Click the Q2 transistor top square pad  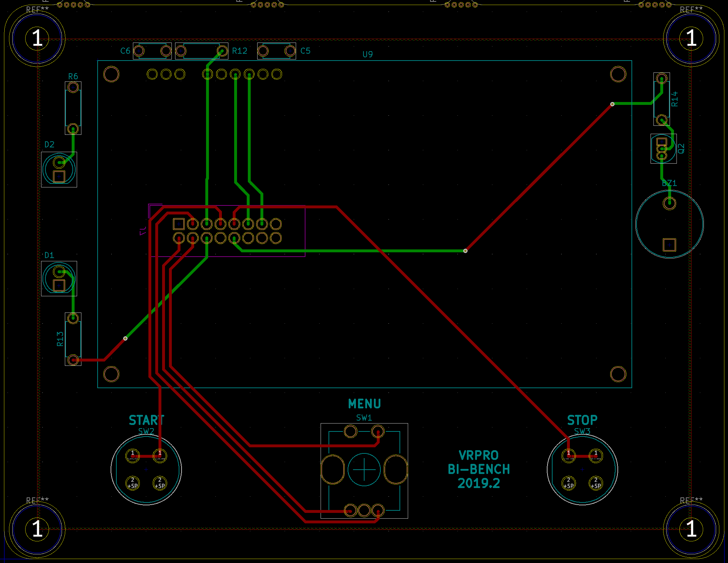[x=662, y=141]
